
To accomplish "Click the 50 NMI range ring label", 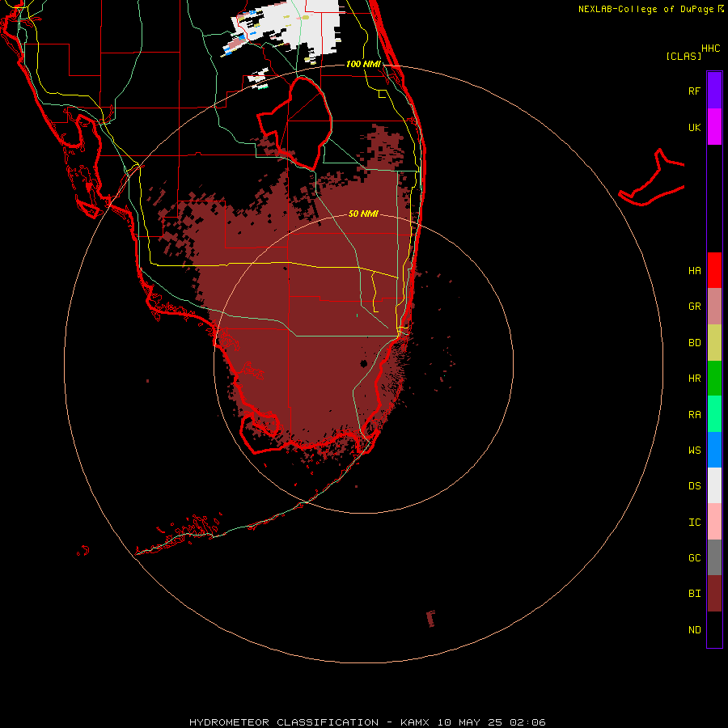I will (x=363, y=214).
